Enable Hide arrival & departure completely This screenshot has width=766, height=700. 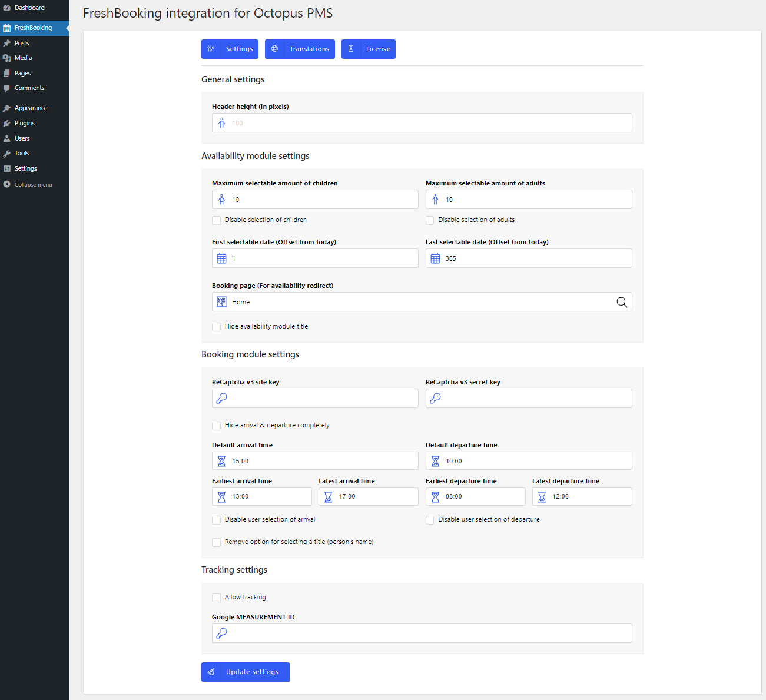pyautogui.click(x=216, y=426)
